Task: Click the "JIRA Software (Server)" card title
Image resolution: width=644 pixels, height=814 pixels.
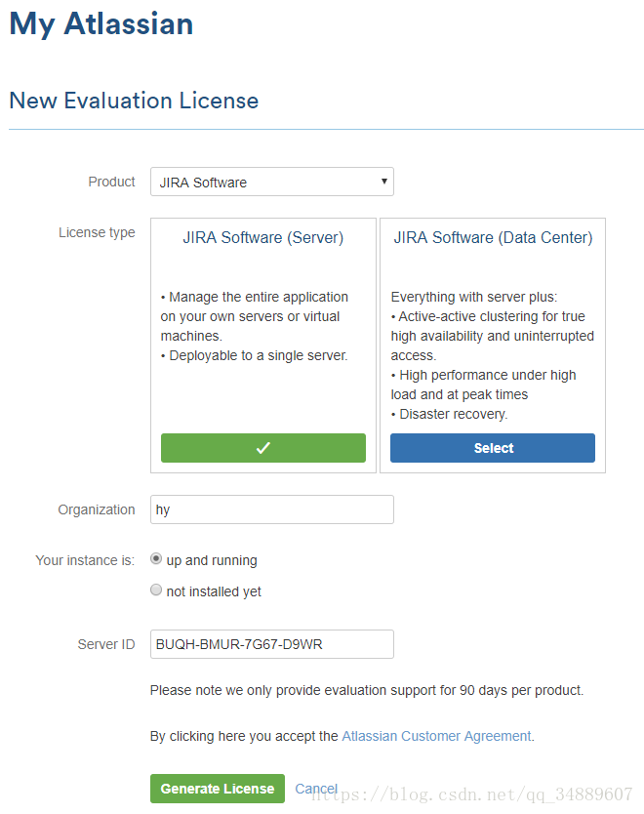Action: click(x=263, y=238)
